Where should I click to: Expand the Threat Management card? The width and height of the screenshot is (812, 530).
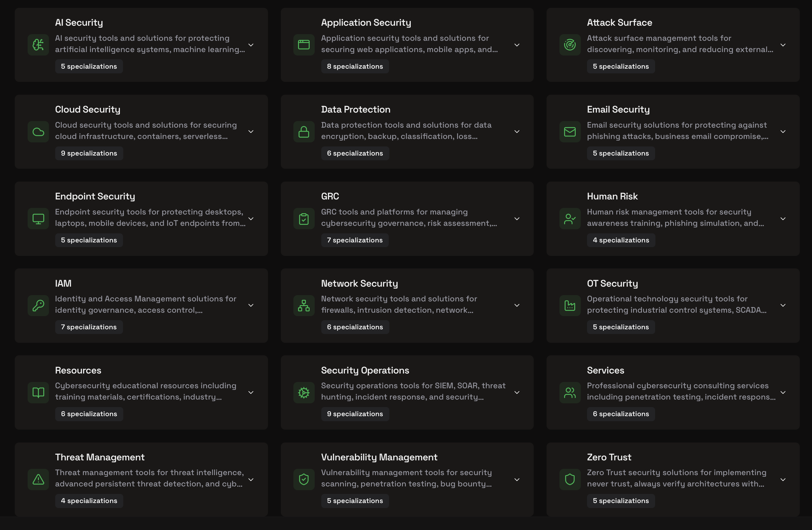251,479
